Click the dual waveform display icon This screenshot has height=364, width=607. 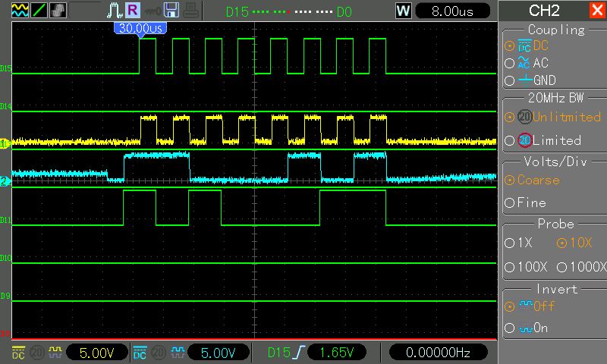coord(19,10)
